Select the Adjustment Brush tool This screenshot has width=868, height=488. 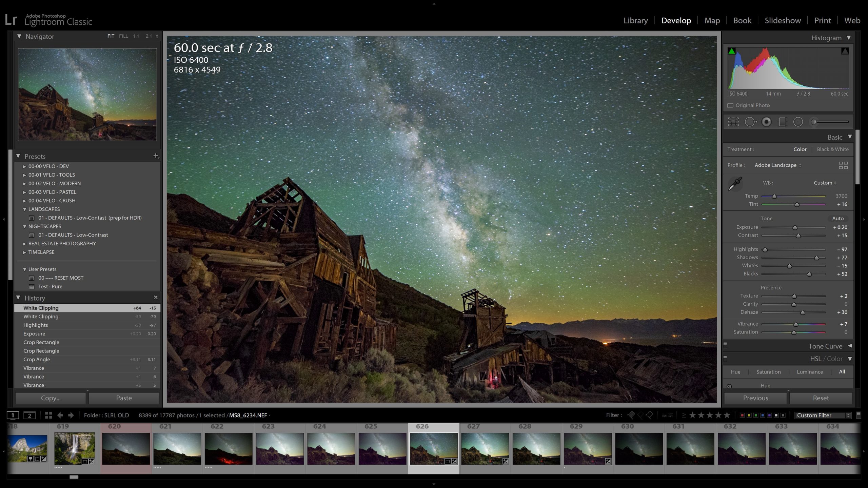[x=813, y=121]
